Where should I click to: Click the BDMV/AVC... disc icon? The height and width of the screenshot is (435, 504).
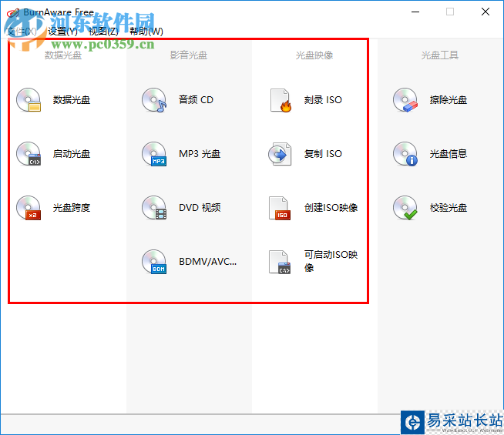(x=154, y=262)
